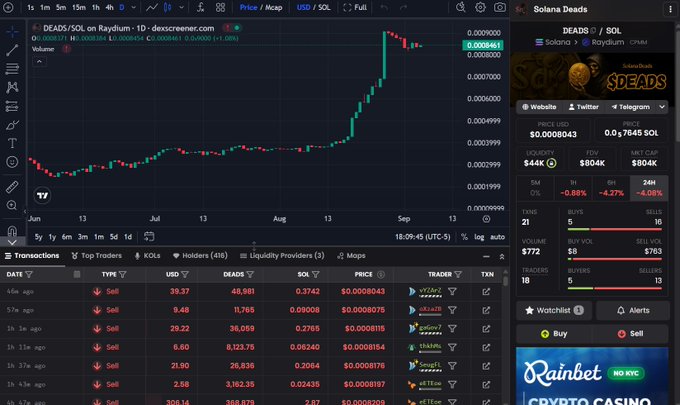Select the trend line drawing tool

12,50
